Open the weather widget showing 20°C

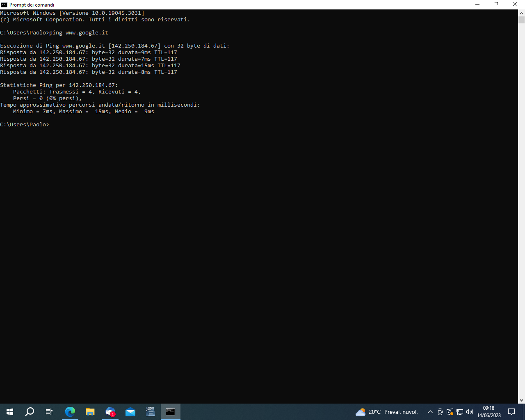coord(387,412)
